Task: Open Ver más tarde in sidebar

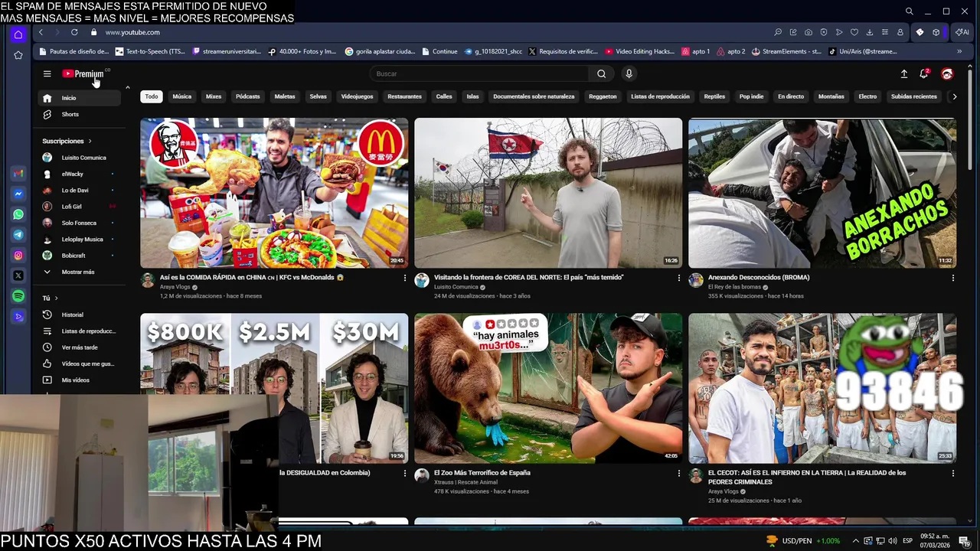Action: (80, 347)
